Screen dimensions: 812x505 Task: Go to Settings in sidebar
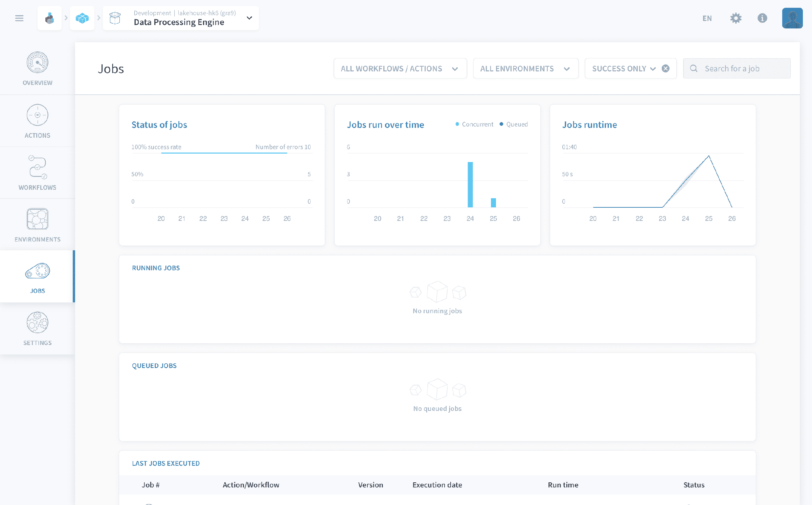coord(38,329)
